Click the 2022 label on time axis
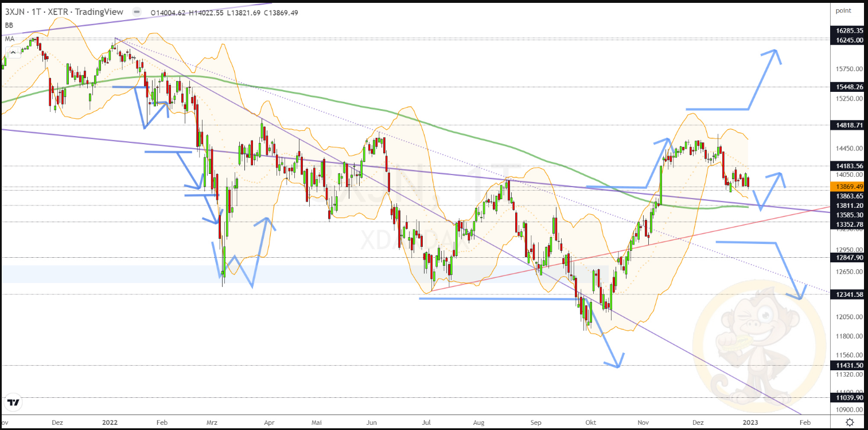This screenshot has height=430, width=868. (x=109, y=422)
